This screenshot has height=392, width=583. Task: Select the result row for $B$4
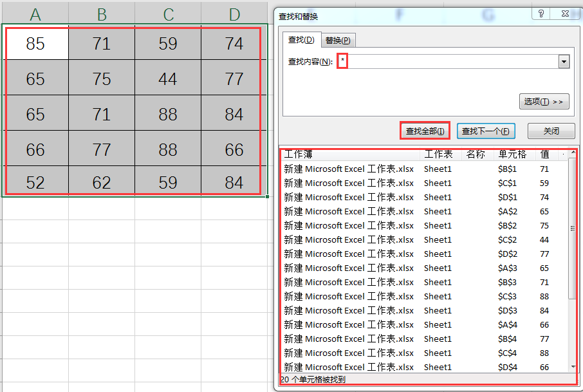(424, 339)
